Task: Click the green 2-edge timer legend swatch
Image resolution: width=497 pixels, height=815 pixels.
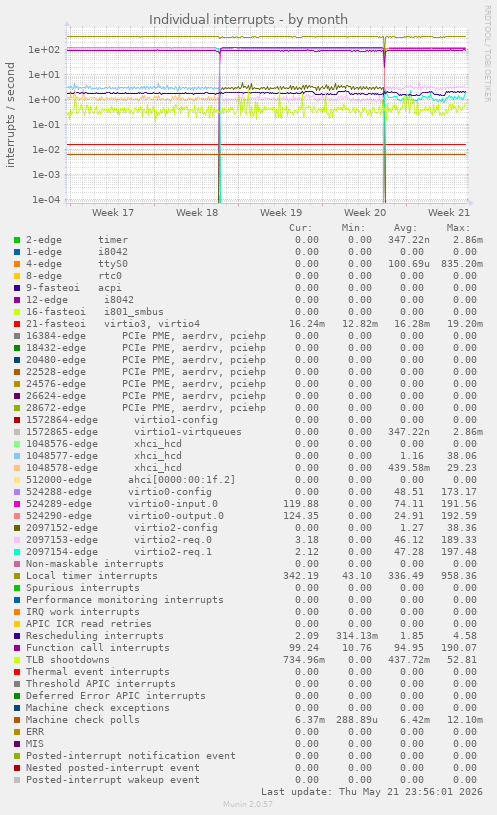Action: [x=17, y=240]
